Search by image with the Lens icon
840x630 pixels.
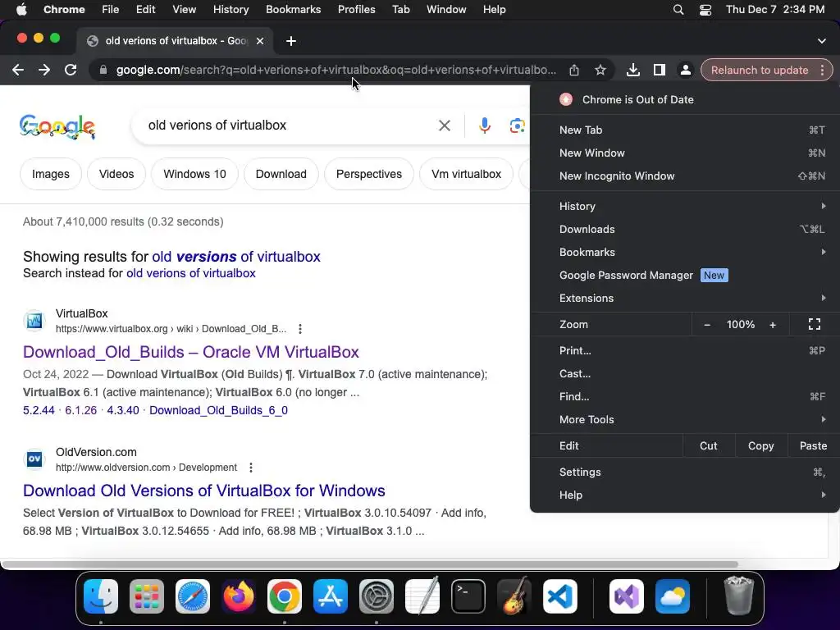(517, 126)
